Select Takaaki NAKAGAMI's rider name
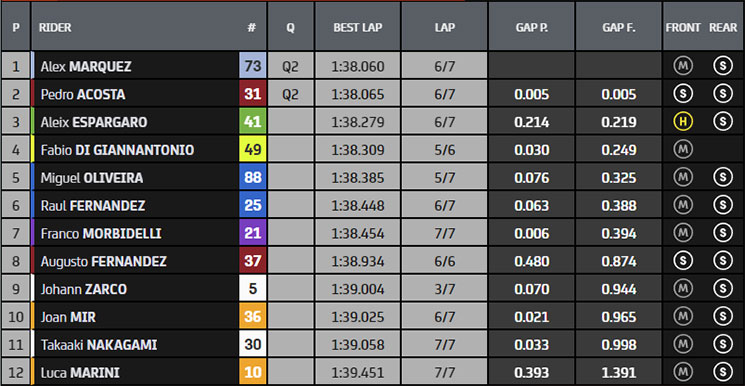The height and width of the screenshot is (386, 745). pos(99,344)
